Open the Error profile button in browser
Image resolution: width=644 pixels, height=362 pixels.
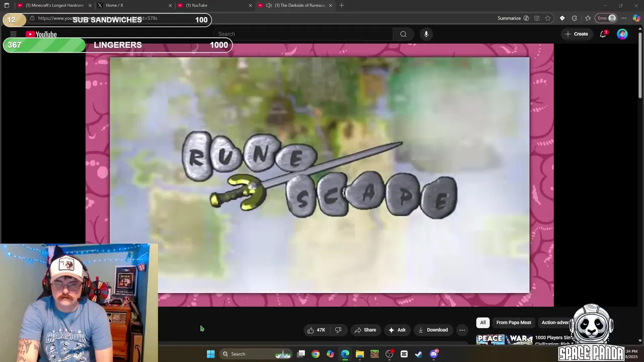coord(606,18)
